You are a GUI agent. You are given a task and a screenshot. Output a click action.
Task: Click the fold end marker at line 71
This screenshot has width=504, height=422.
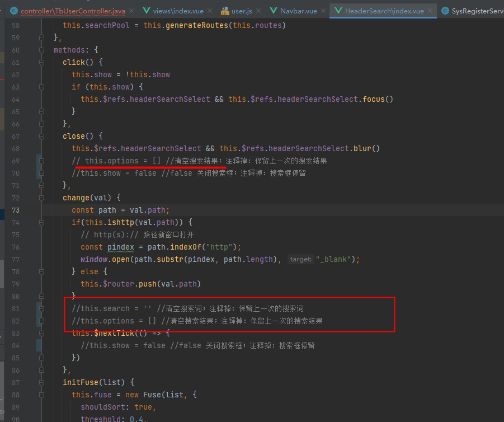(41, 186)
